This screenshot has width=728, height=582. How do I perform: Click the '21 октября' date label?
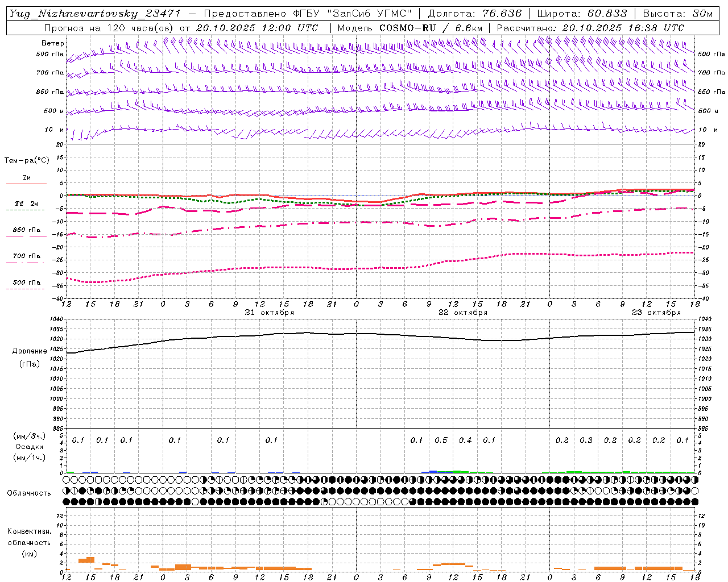270,312
